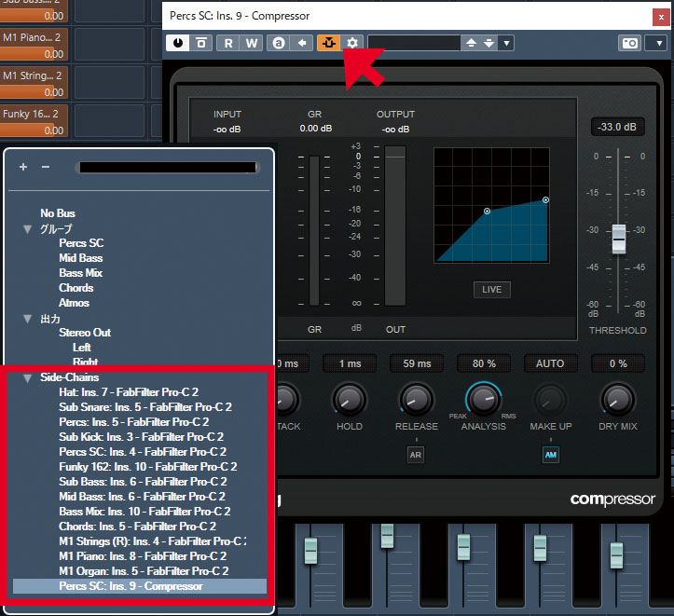Select Percs SC: Ins. 9 - Compressor

tap(140, 586)
